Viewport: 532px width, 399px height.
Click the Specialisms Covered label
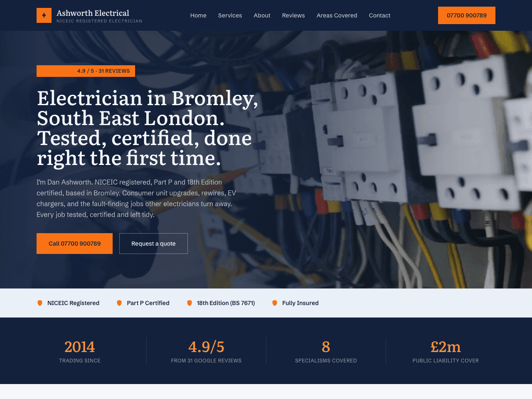(326, 361)
